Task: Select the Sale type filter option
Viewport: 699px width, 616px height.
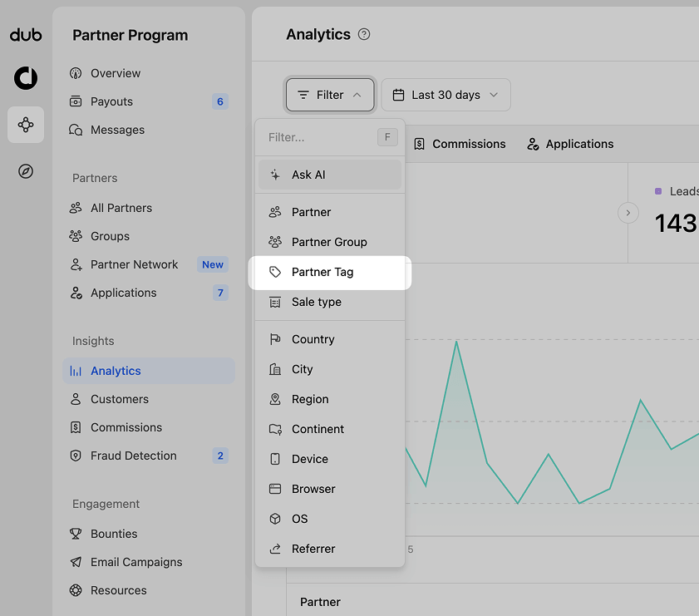Action: tap(330, 302)
